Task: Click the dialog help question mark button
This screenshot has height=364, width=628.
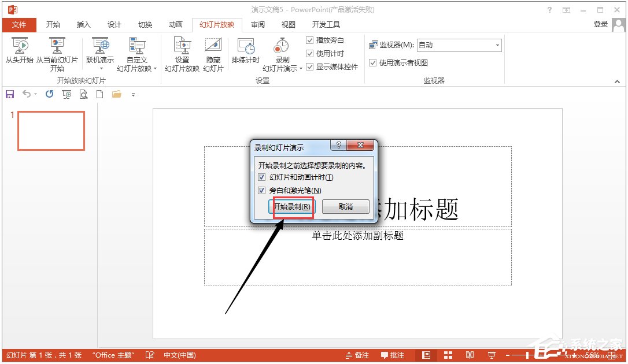Action: click(x=339, y=145)
